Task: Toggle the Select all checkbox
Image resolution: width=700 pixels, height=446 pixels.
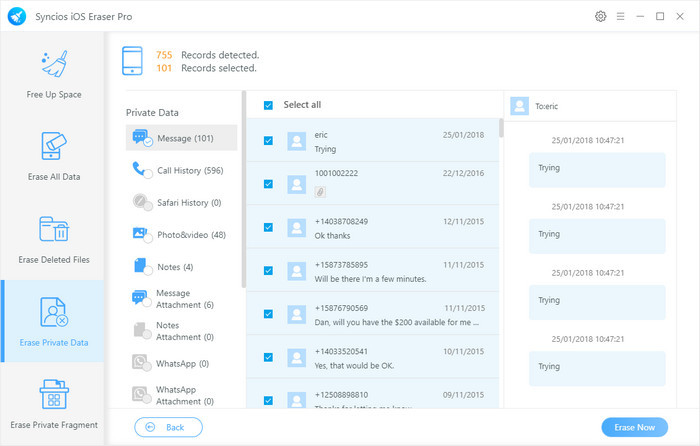Action: point(268,105)
